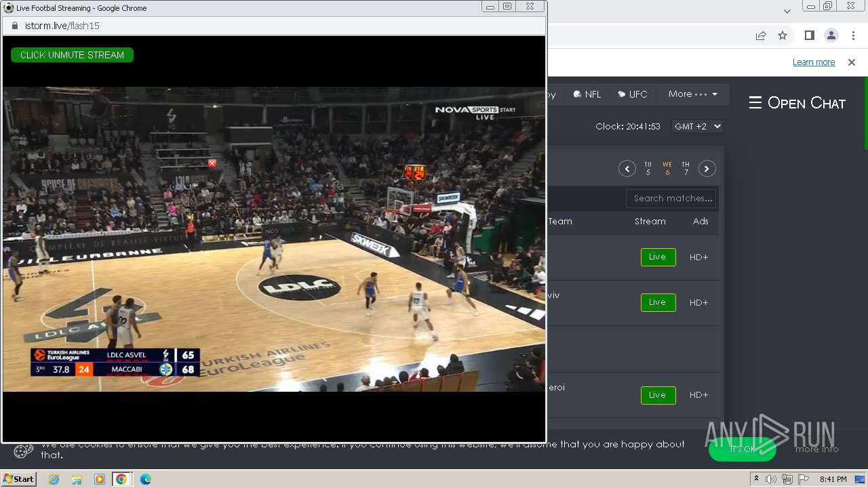Launch Internet Explorer from taskbar
868x488 pixels.
54,479
